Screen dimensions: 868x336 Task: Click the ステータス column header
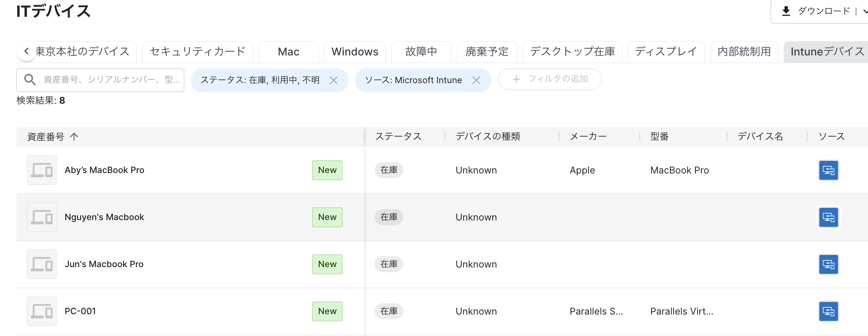coord(398,136)
